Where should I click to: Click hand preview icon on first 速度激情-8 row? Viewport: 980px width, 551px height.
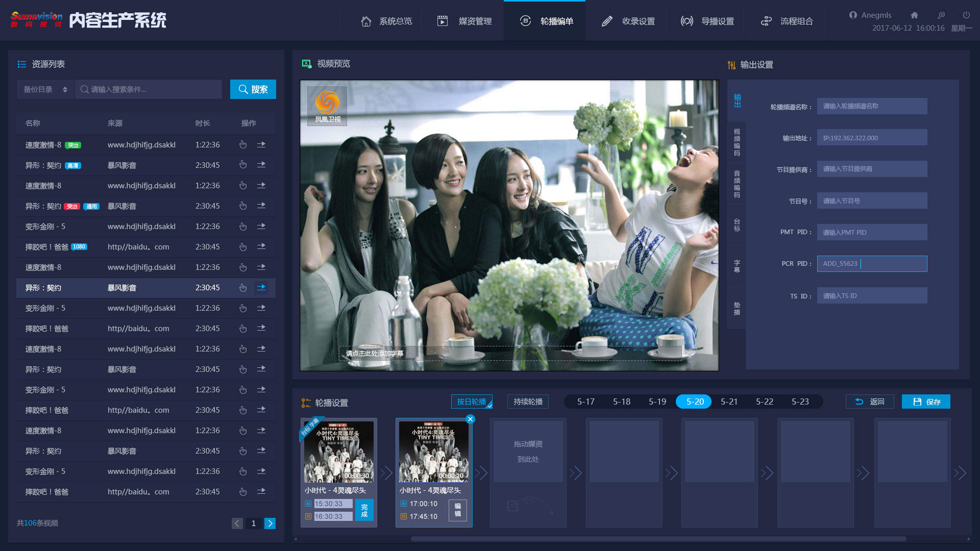point(243,145)
